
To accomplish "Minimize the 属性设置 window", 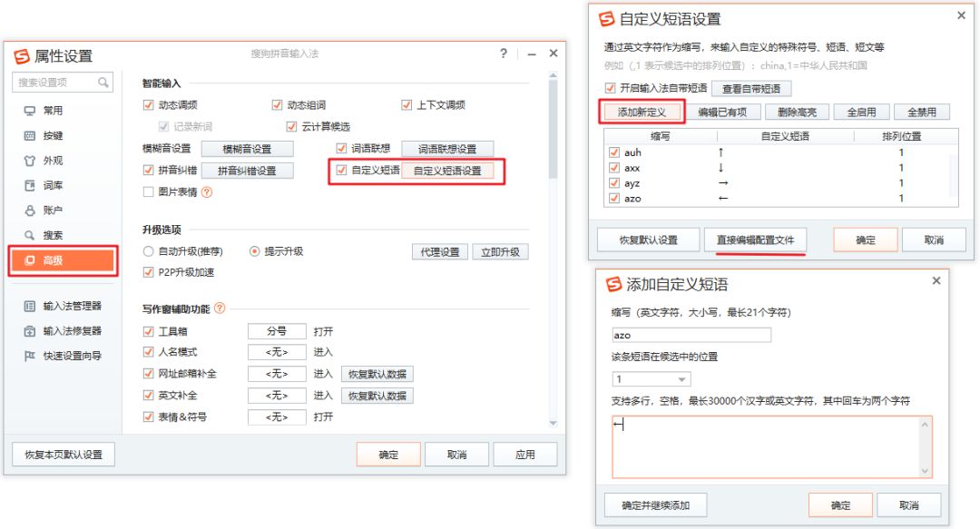I will [531, 54].
